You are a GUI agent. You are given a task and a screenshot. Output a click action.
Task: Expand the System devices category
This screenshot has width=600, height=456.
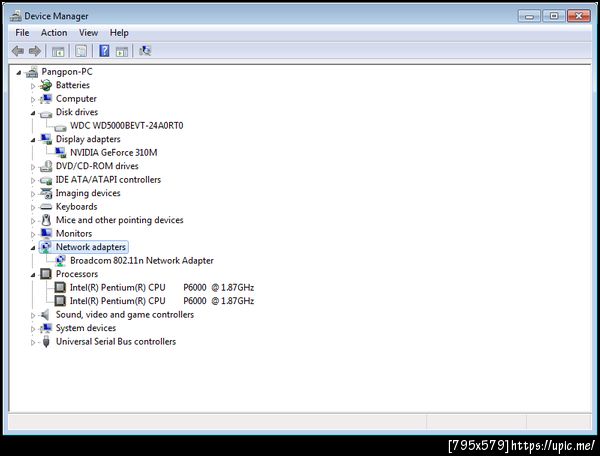click(x=33, y=329)
